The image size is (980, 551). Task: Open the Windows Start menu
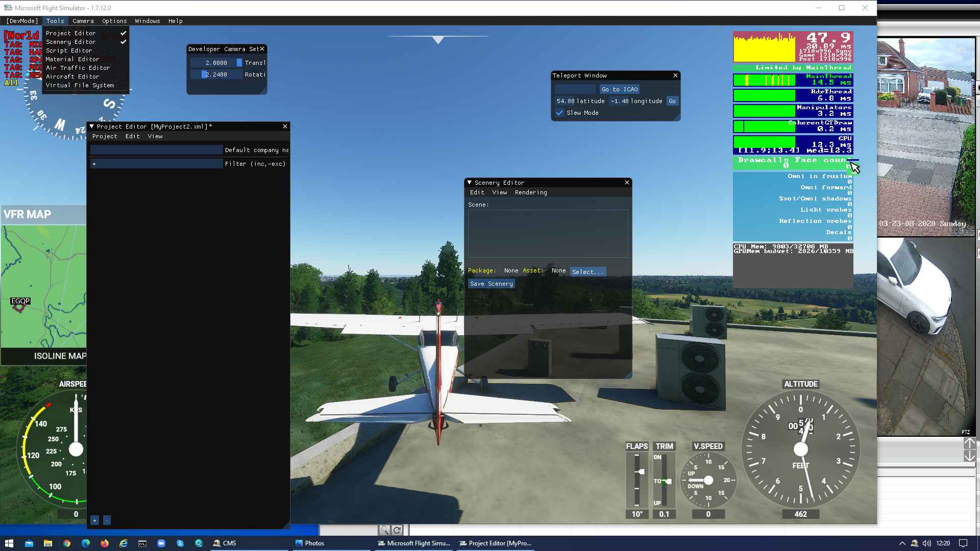tap(9, 543)
